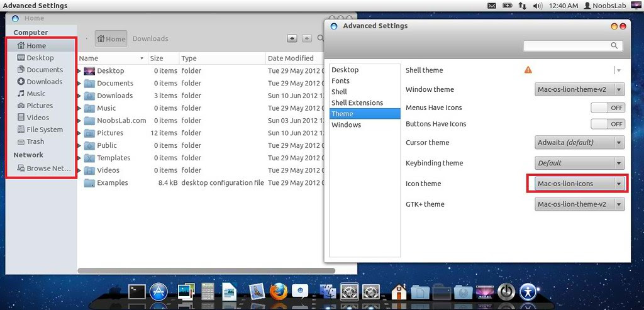
Task: Select Documents in the file manager sidebar
Action: tap(41, 70)
